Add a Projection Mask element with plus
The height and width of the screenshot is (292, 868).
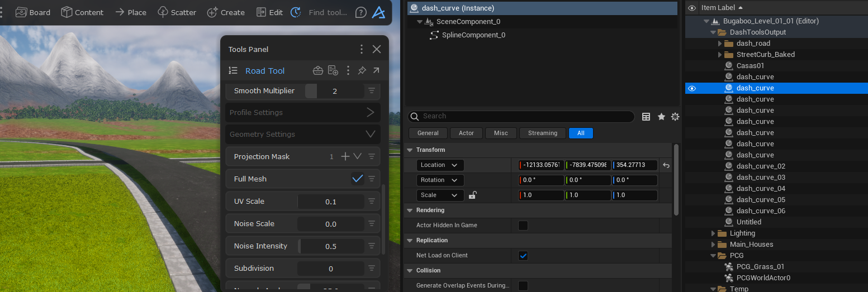tap(345, 156)
